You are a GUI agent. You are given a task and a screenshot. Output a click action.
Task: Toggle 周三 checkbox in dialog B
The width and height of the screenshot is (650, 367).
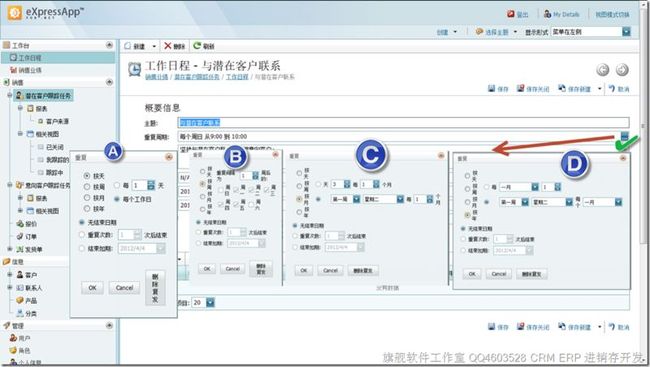266,189
